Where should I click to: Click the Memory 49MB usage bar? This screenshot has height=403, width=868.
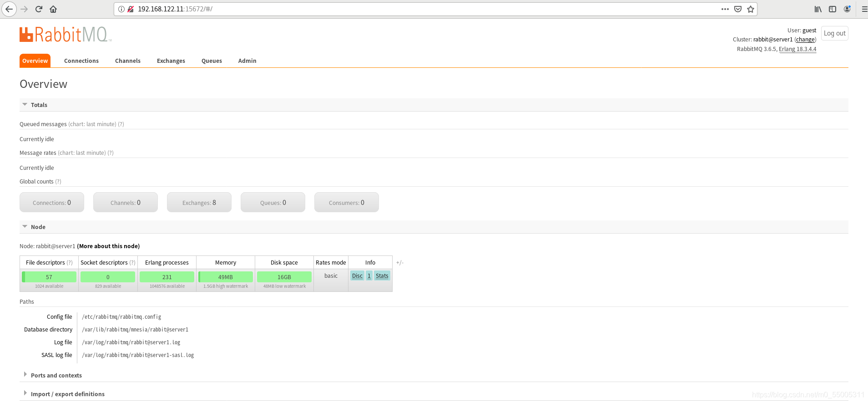[x=226, y=277]
